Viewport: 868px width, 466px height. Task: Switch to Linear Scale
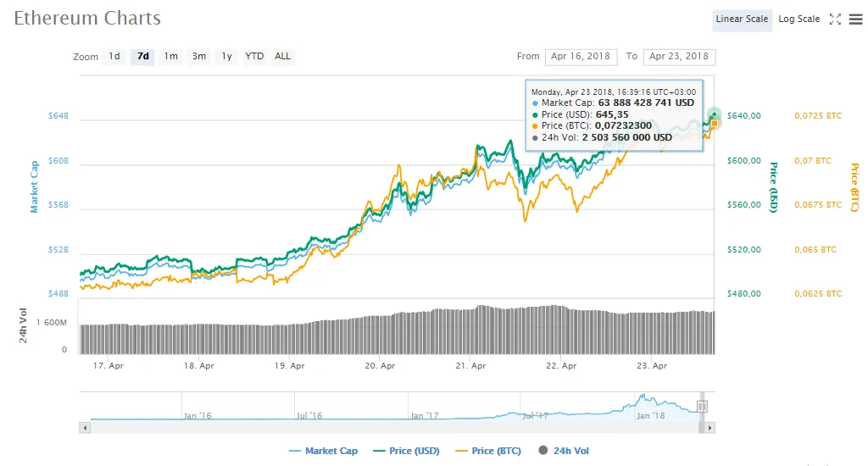coord(742,19)
